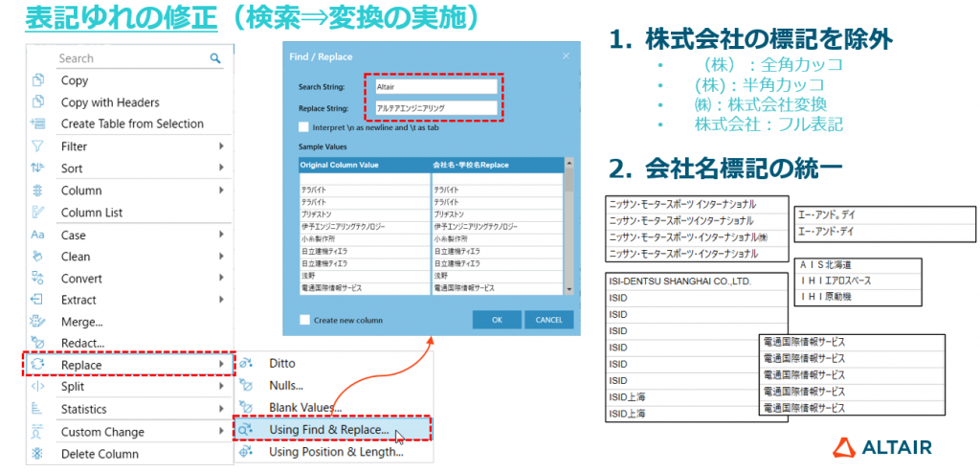Click the Merge icon
Image resolution: width=980 pixels, height=472 pixels.
click(37, 322)
